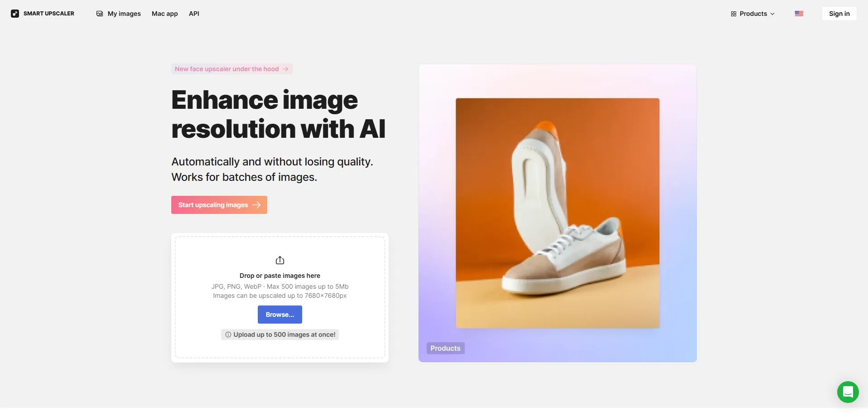Click Start upscaling images button

tap(219, 205)
